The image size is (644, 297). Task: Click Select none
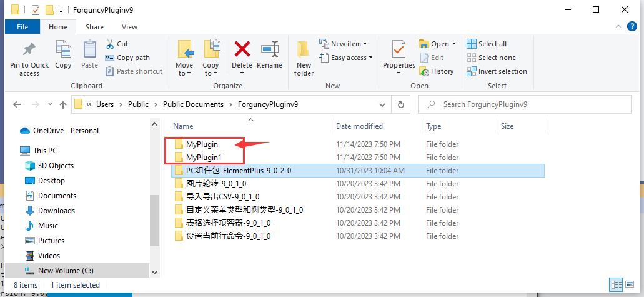coord(491,58)
